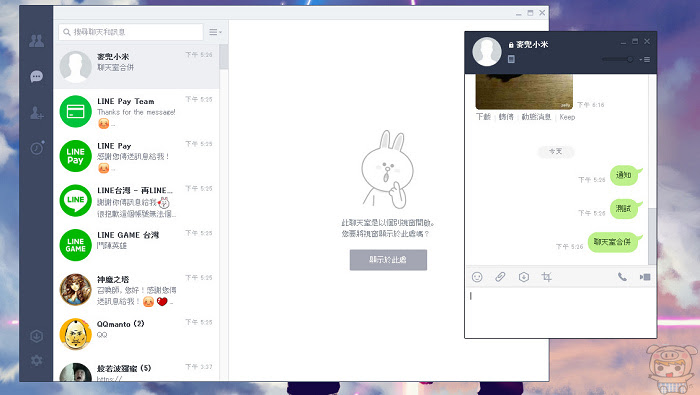
Task: Click the Add Friends sidebar icon
Action: [x=36, y=112]
